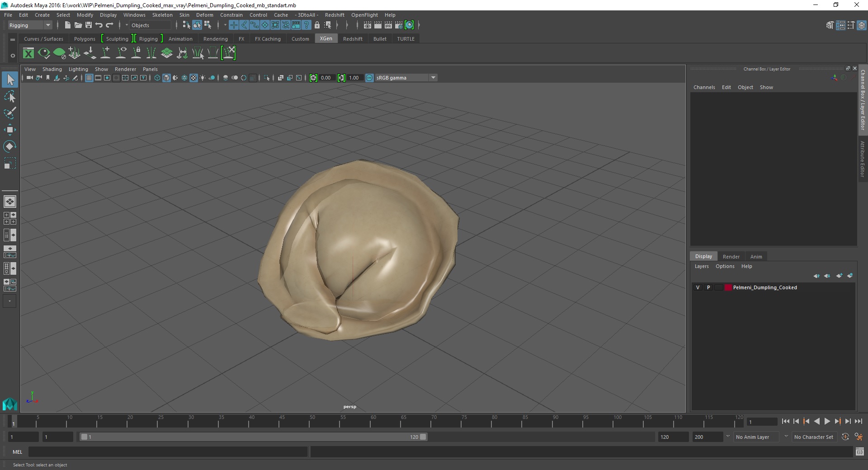Image resolution: width=868 pixels, height=470 pixels.
Task: Open the shelf tab list menu button
Action: tap(13, 40)
